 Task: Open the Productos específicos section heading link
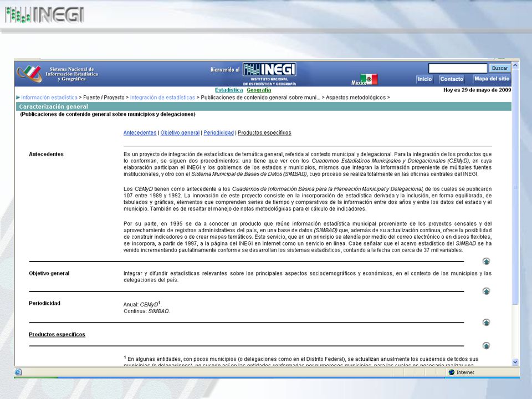click(57, 335)
